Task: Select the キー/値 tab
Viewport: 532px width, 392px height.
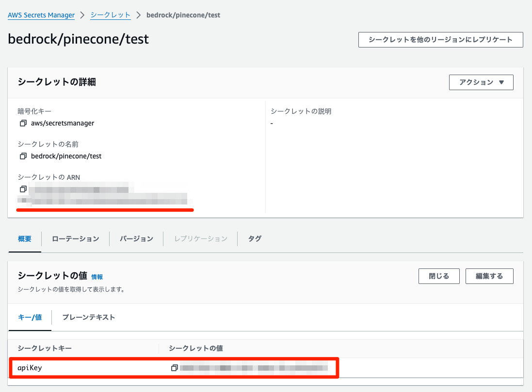Action: pos(30,317)
